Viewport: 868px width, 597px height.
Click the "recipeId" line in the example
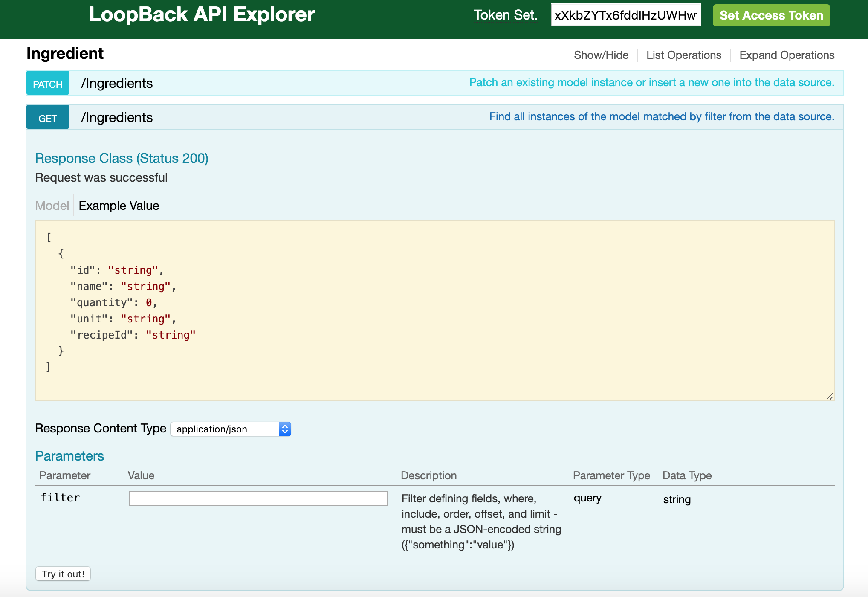click(x=133, y=335)
